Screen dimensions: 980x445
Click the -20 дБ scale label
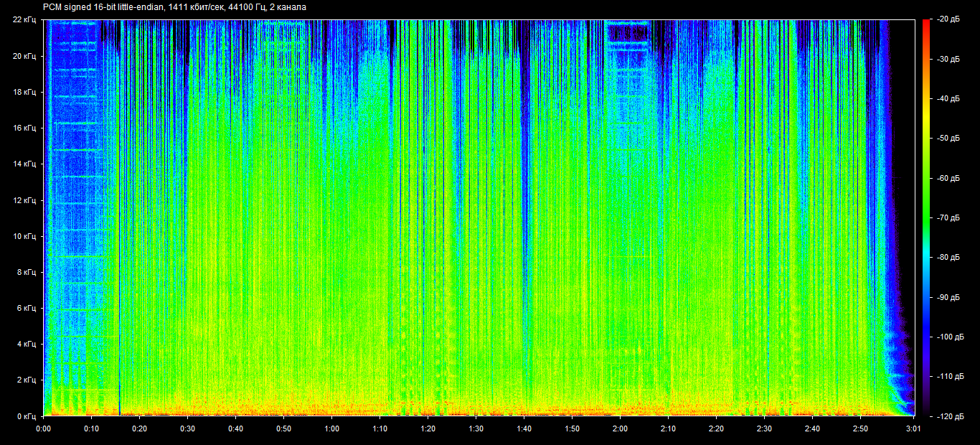click(949, 19)
